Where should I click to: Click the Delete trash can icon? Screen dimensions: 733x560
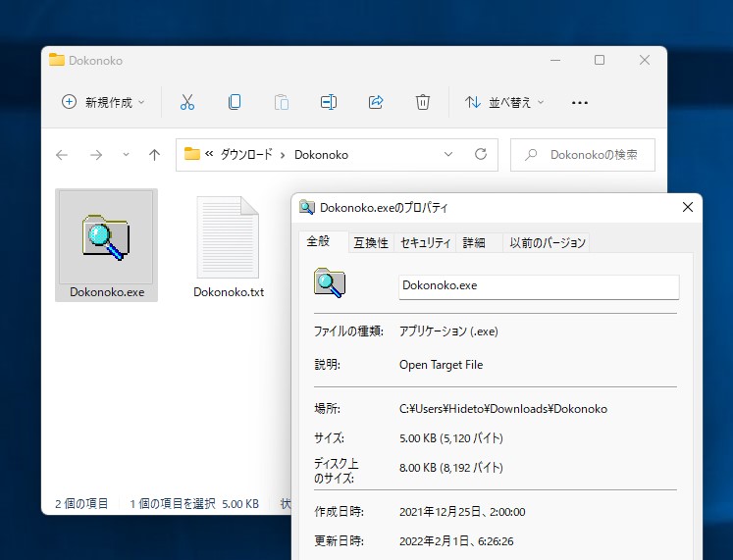pyautogui.click(x=423, y=102)
